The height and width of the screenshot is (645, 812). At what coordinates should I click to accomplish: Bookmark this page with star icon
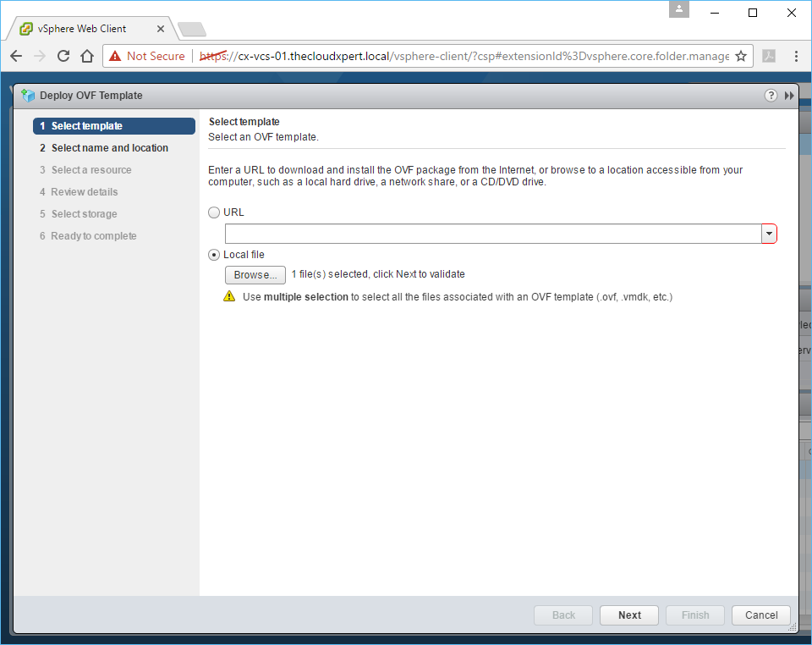[x=741, y=56]
